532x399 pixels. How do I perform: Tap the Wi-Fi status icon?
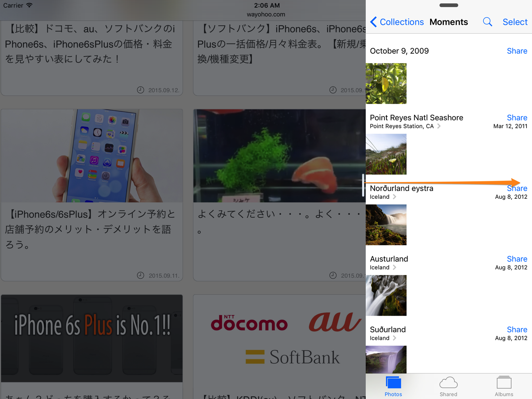click(30, 5)
